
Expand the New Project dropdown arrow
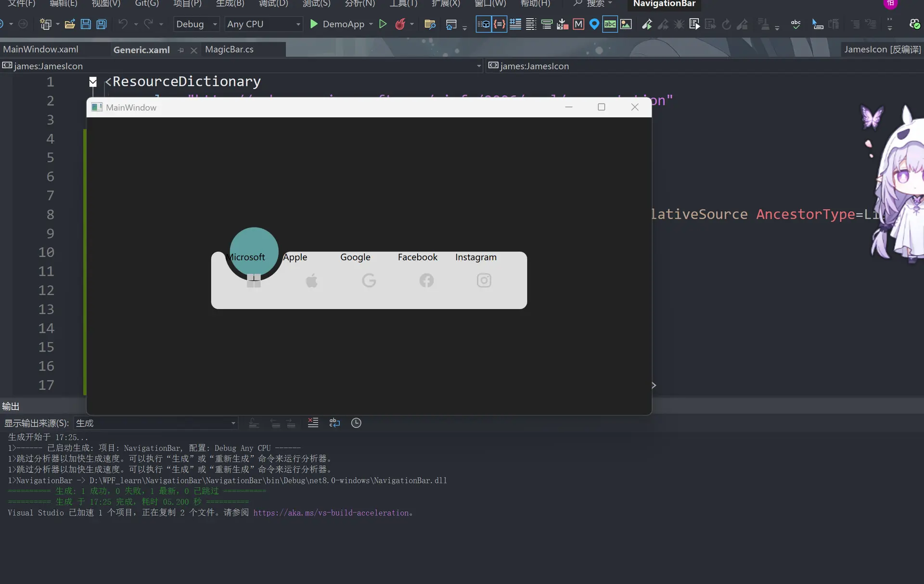(58, 24)
